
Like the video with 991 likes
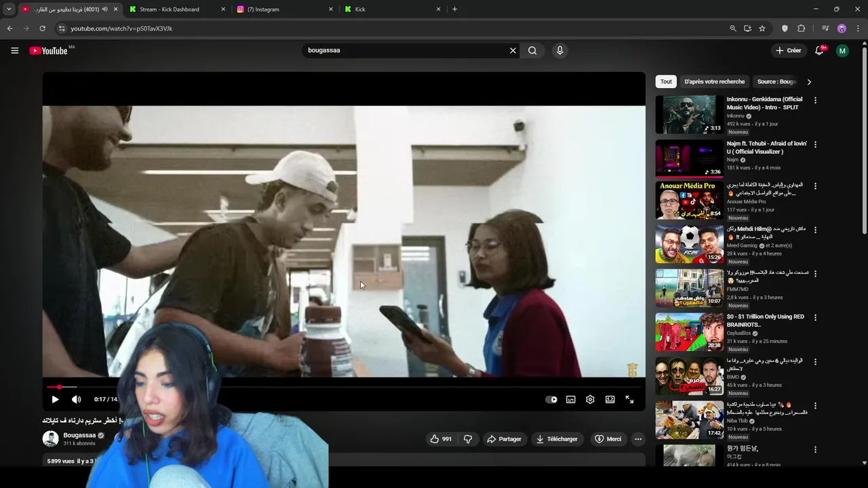tap(441, 439)
